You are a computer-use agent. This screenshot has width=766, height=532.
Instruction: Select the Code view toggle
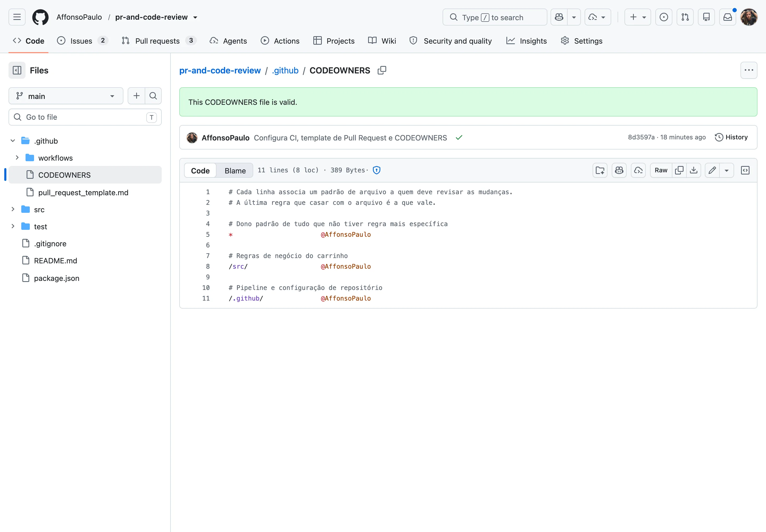click(x=200, y=170)
